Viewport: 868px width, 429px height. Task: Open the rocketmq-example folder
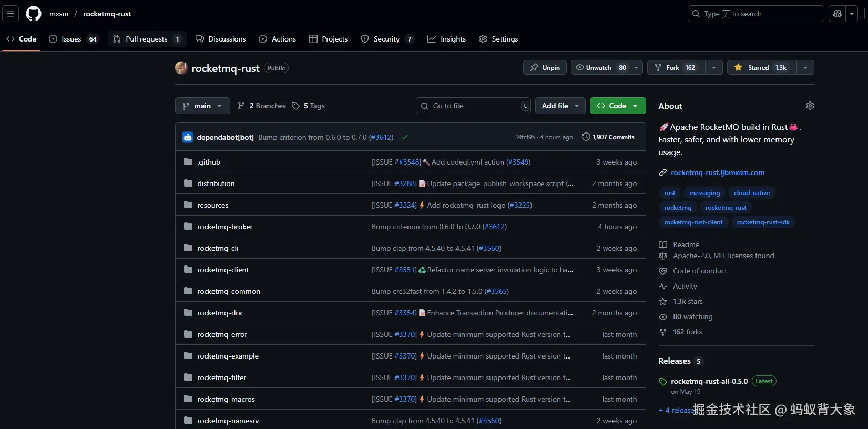(x=228, y=356)
